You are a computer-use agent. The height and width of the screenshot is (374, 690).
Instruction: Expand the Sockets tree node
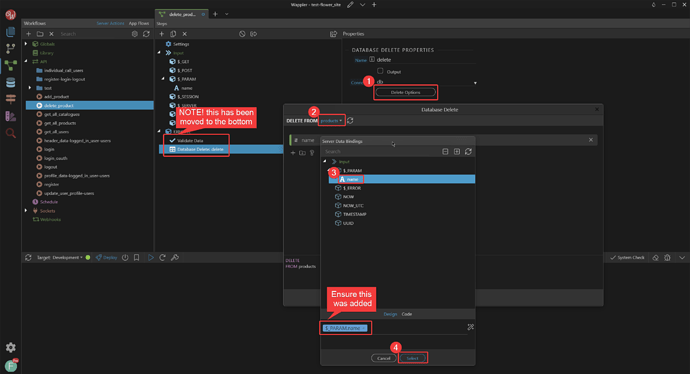click(26, 211)
